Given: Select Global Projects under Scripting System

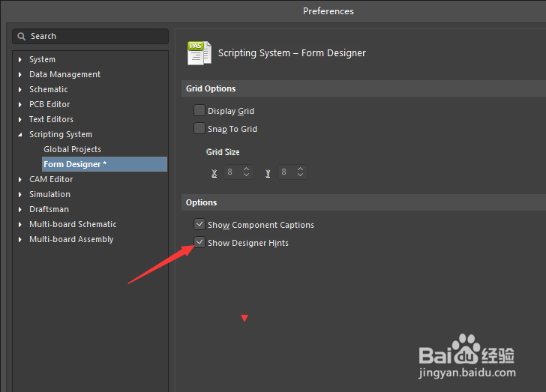Looking at the screenshot, I should [x=72, y=149].
